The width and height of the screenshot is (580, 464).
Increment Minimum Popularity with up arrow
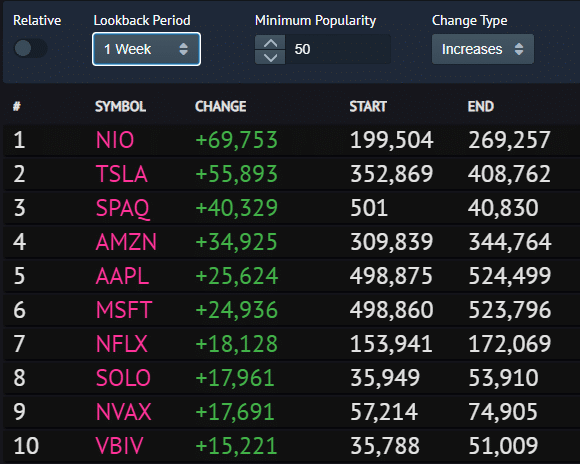pyautogui.click(x=270, y=43)
